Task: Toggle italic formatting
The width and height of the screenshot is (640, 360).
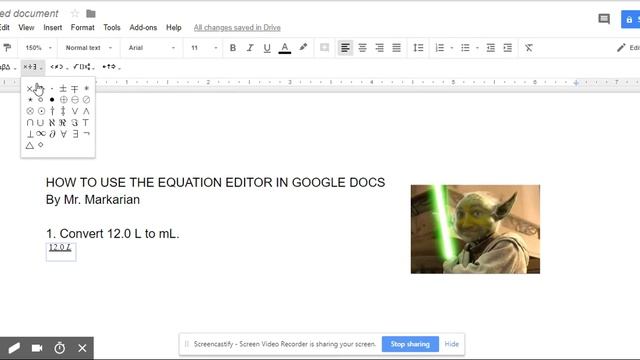Action: 250,48
